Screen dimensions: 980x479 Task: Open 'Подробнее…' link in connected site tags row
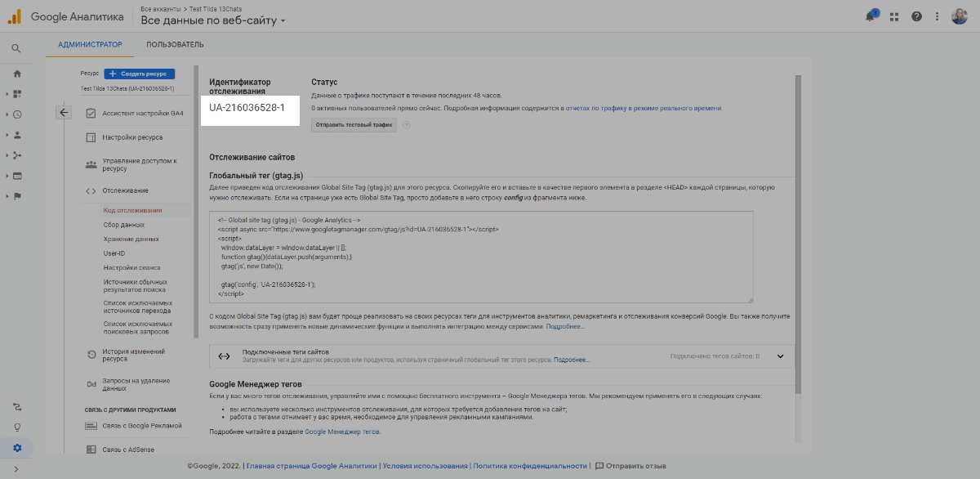pos(572,360)
